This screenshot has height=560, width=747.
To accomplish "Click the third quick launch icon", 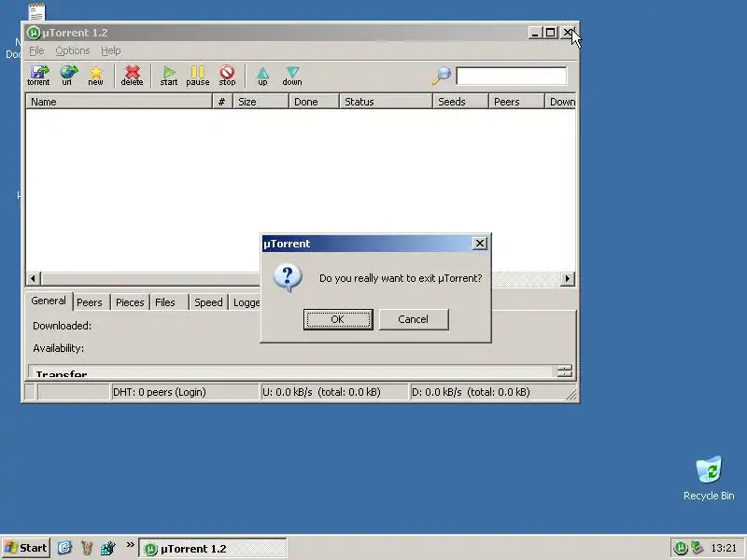I will [108, 548].
